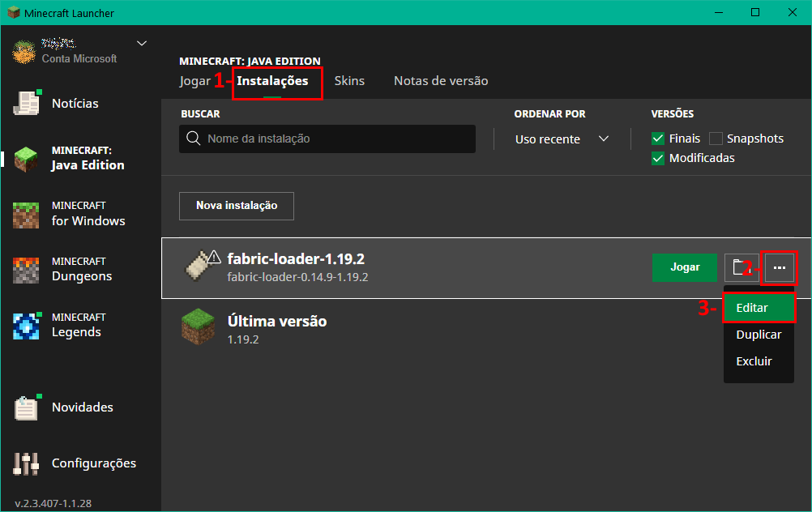Open the Notas de versão tab

point(441,81)
